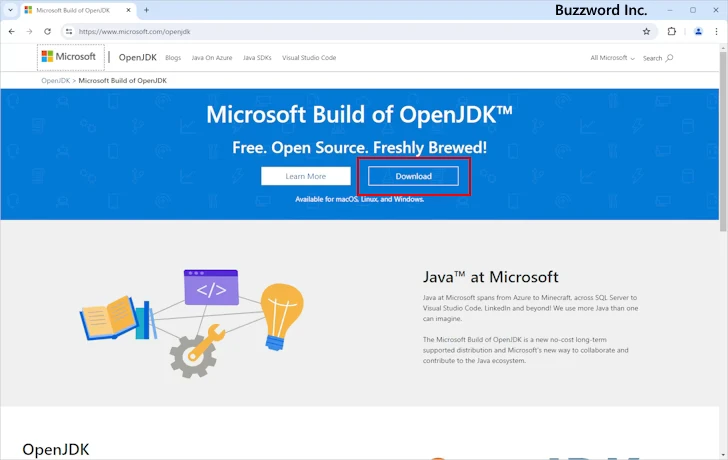Click the browser forward arrow
728x460 pixels.
(29, 32)
